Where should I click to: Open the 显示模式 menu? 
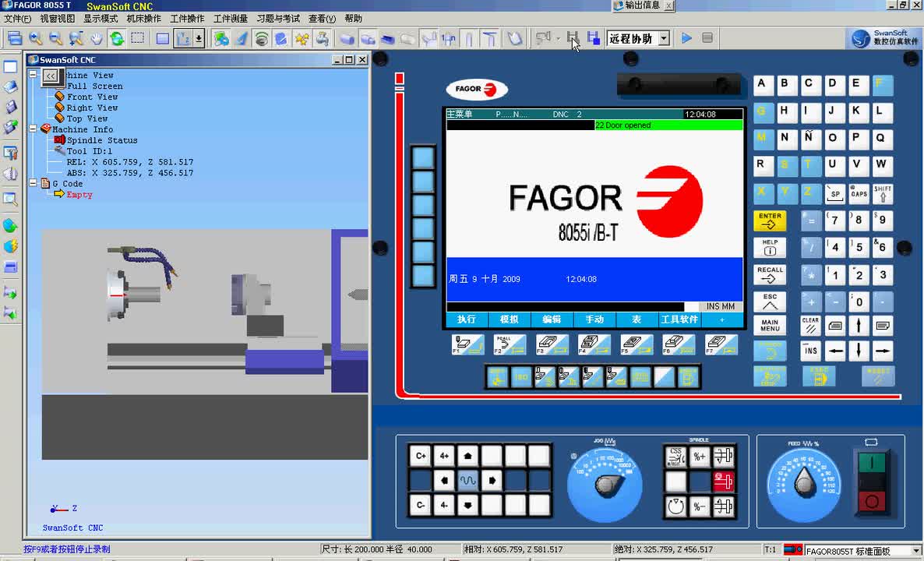pos(101,19)
